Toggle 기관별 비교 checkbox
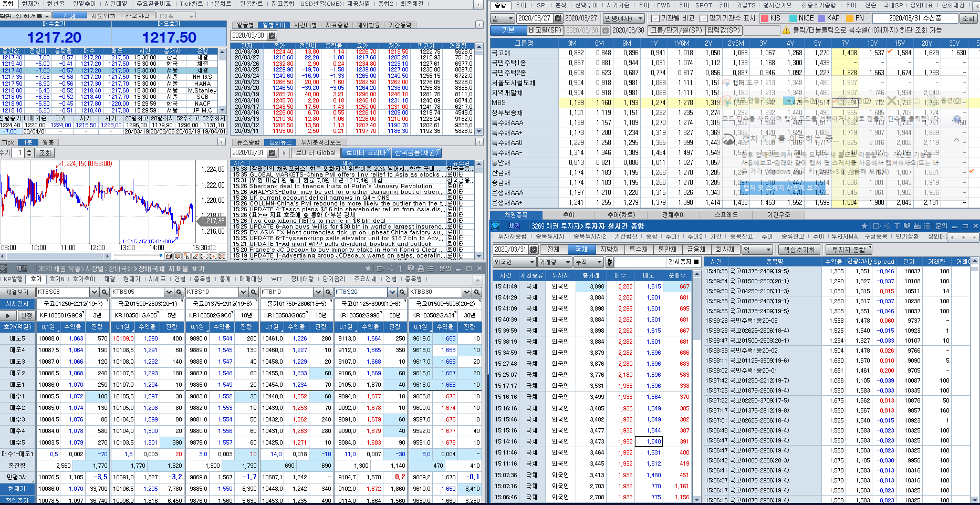The height and width of the screenshot is (505, 980). point(655,18)
